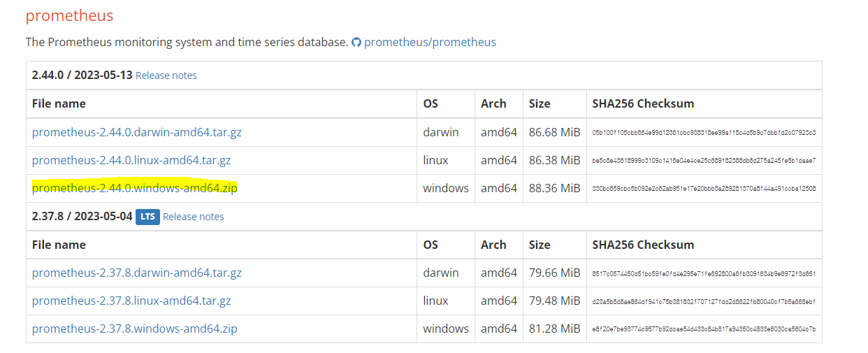Screen dimensions: 868x353
Task: Download prometheus-2.44.0.darwin-amd64.tar.gz
Action: coord(137,132)
